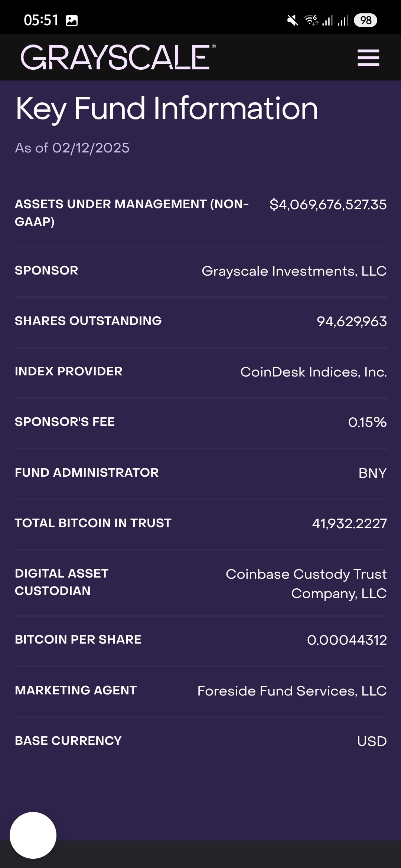Viewport: 401px width, 868px height.
Task: Tap the 05:51 clock in status bar
Action: pyautogui.click(x=41, y=20)
